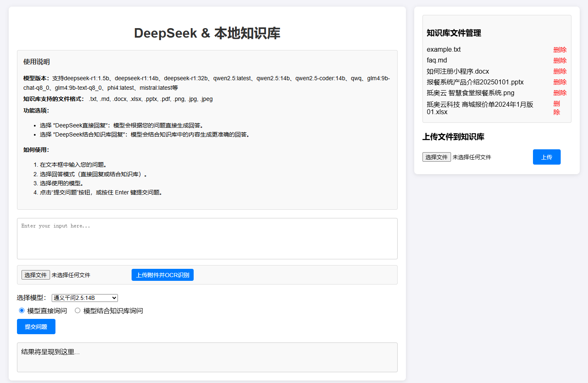Click 选择文件 in the attachment OCR row
Screen dimensions: 588x383
point(36,275)
